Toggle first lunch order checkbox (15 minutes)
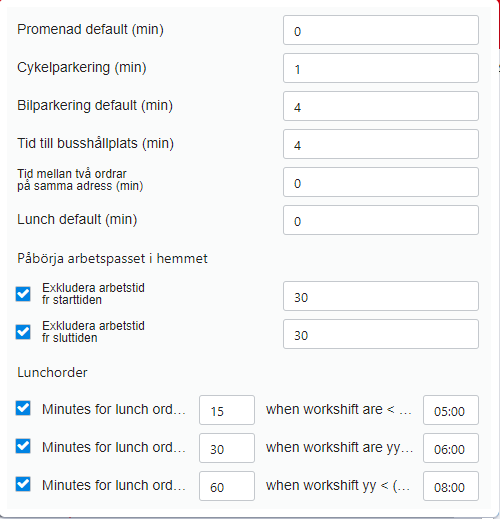 (23, 408)
